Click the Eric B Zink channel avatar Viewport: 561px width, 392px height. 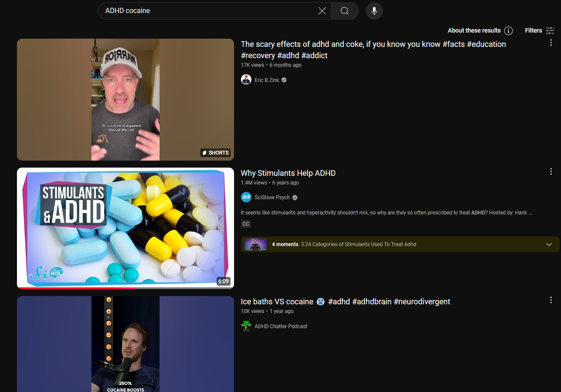tap(246, 80)
